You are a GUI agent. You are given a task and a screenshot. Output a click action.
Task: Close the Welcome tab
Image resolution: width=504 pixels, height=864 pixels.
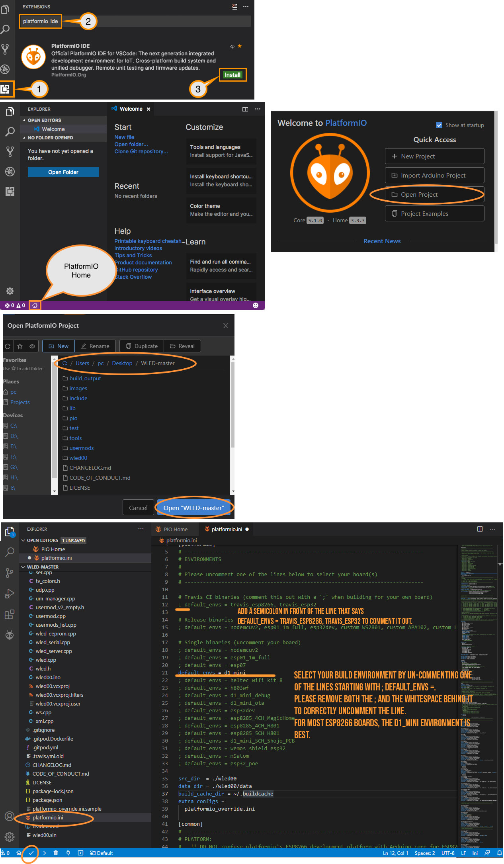148,109
